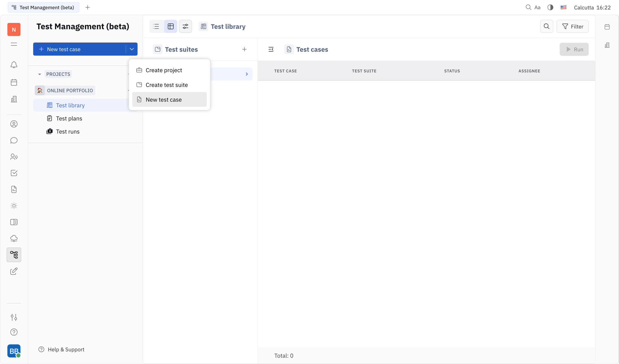Switch to the list view
619x364 pixels.
156,26
